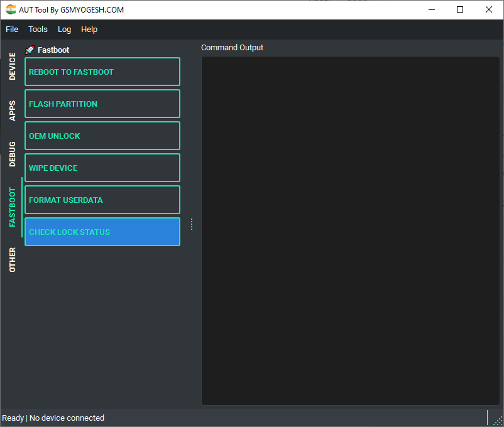Start FLASH PARTITION action
This screenshot has width=504, height=427.
pos(102,104)
